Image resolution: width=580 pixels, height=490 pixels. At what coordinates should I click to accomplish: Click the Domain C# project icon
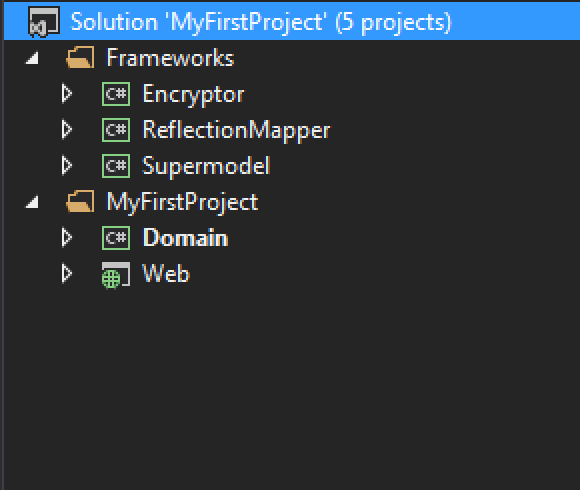coord(116,238)
